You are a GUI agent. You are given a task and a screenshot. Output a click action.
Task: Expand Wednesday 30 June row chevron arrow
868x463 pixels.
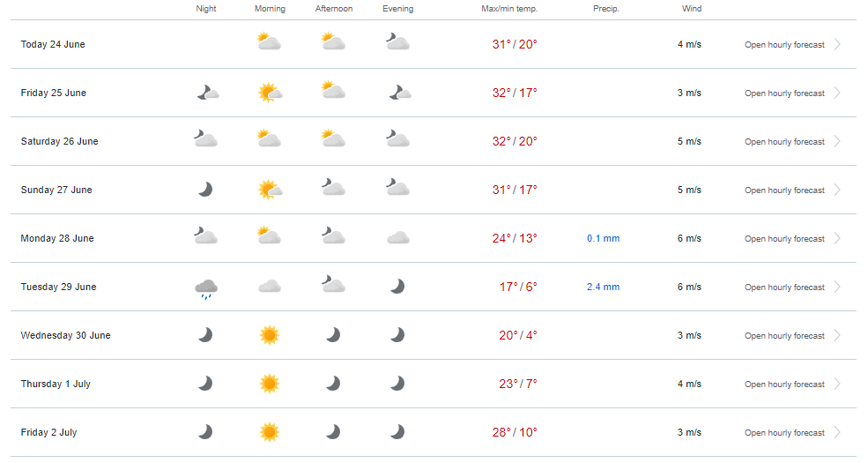point(837,335)
